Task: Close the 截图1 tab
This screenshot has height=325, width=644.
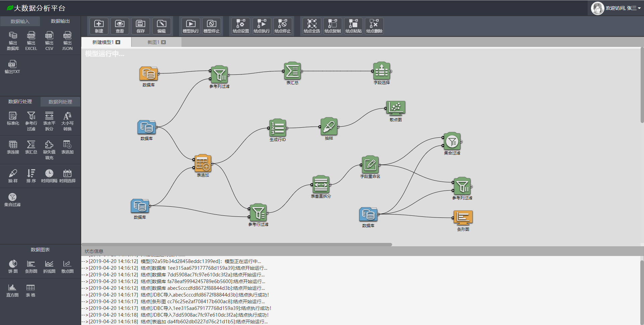Action: click(x=163, y=42)
